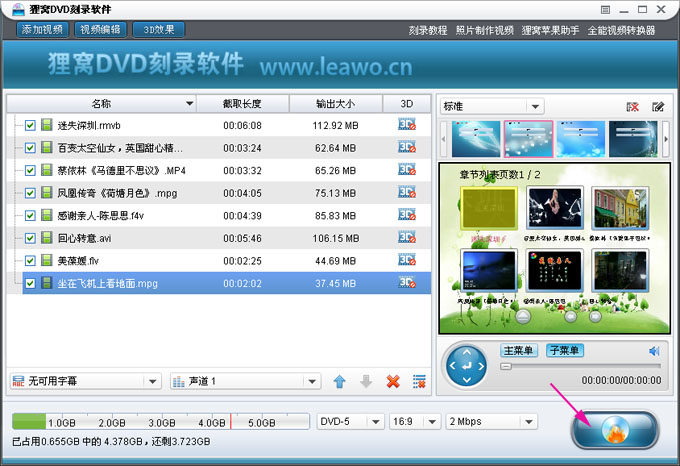This screenshot has width=680, height=466.
Task: Click the 名称 column sort arrow
Action: point(190,104)
